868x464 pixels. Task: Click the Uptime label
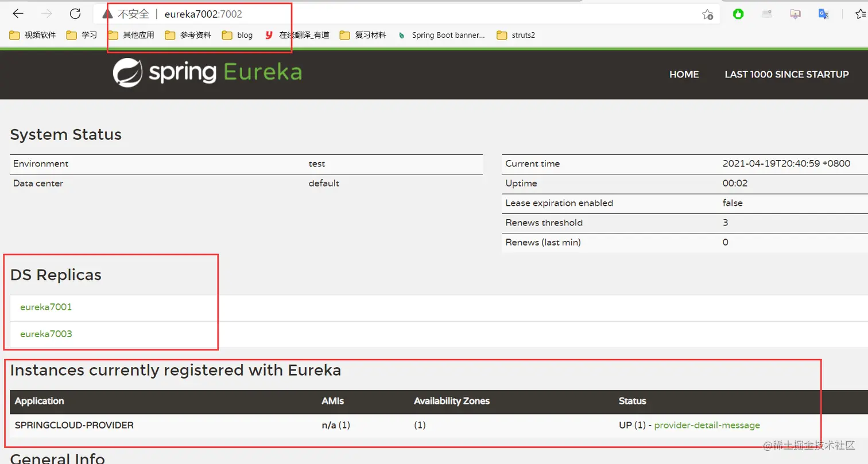click(521, 184)
